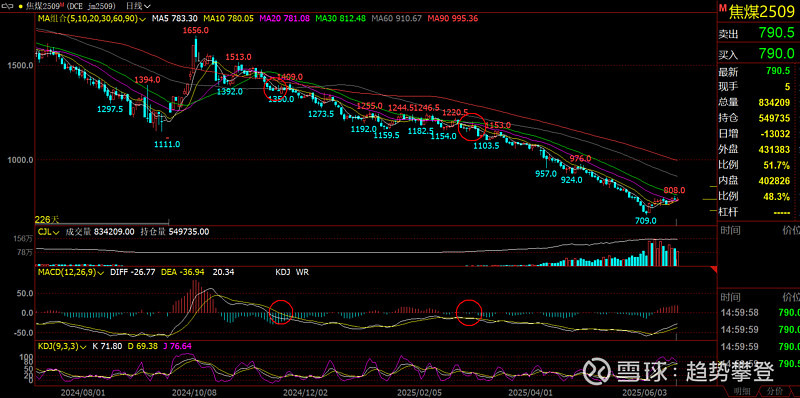800x398 pixels.
Task: Click the 成交量 834209.00 readout
Action: pos(100,232)
